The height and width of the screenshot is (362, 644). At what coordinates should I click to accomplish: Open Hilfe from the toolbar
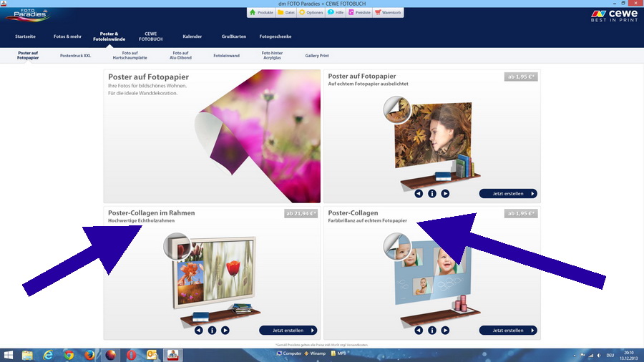coord(336,13)
